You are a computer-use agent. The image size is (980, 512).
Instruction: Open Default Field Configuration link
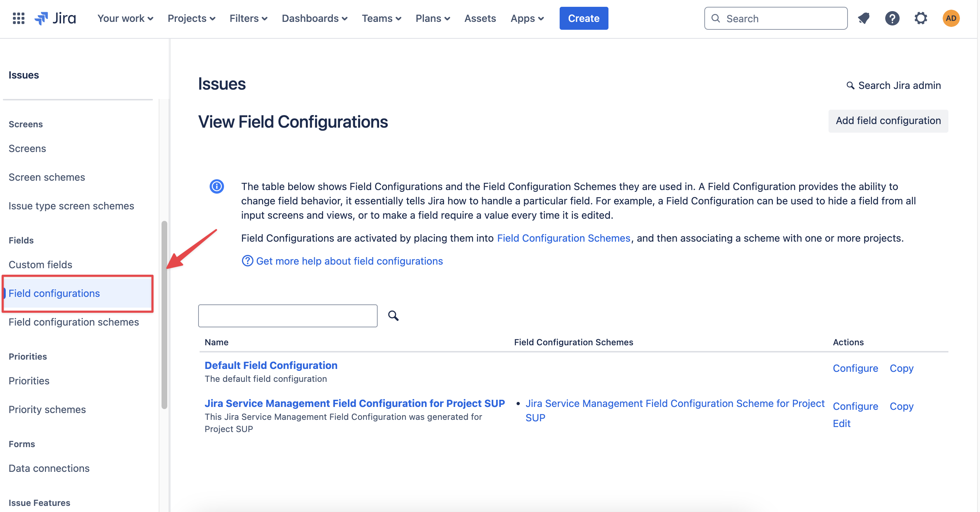[271, 365]
